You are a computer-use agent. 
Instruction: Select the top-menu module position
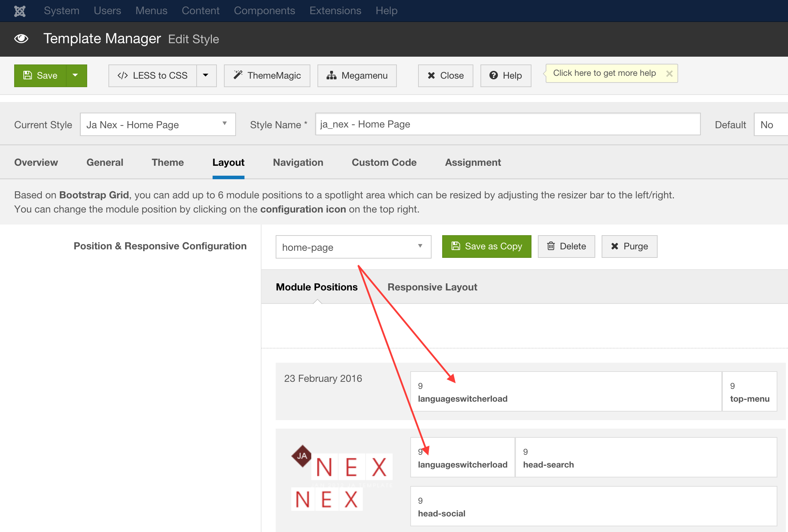[750, 391]
